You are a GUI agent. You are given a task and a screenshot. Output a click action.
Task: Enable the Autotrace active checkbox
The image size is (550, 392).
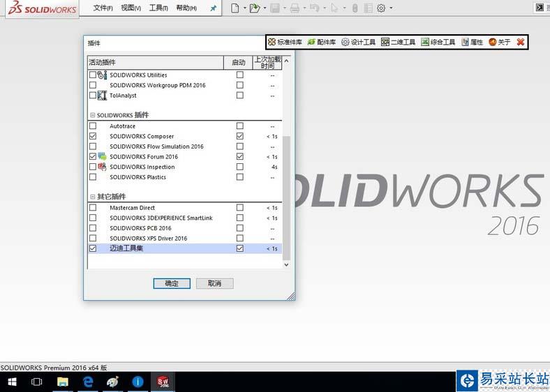click(93, 126)
